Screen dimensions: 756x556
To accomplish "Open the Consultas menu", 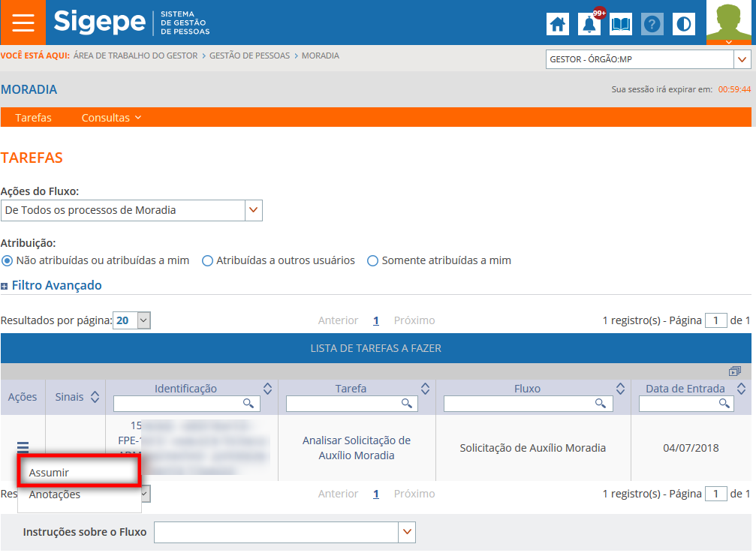I will [x=111, y=118].
